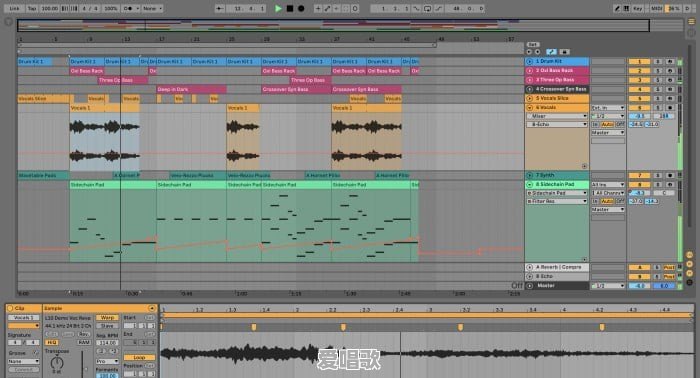Jump to previous locator arrow
Image resolution: width=700 pixels, height=378 pixels.
click(529, 52)
